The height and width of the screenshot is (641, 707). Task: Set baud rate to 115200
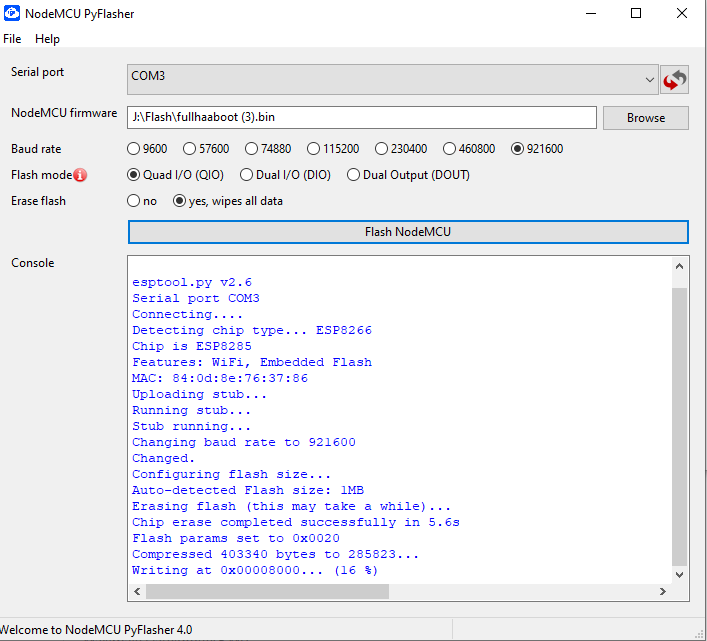click(314, 149)
